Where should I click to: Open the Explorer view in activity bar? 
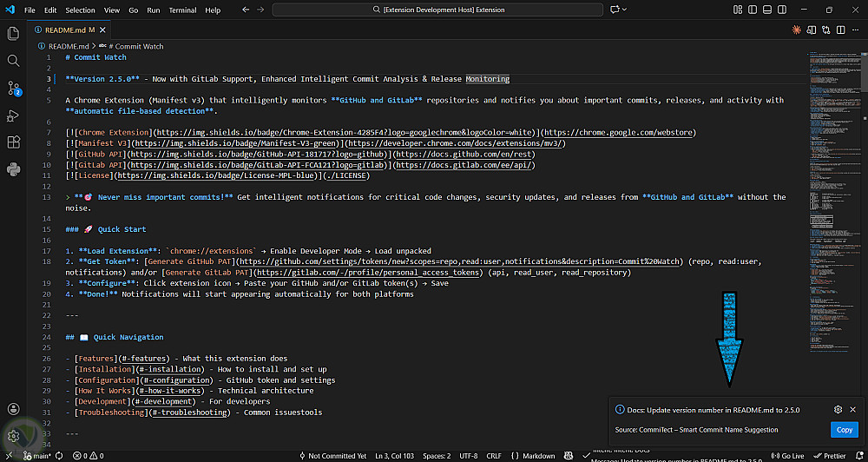click(13, 33)
